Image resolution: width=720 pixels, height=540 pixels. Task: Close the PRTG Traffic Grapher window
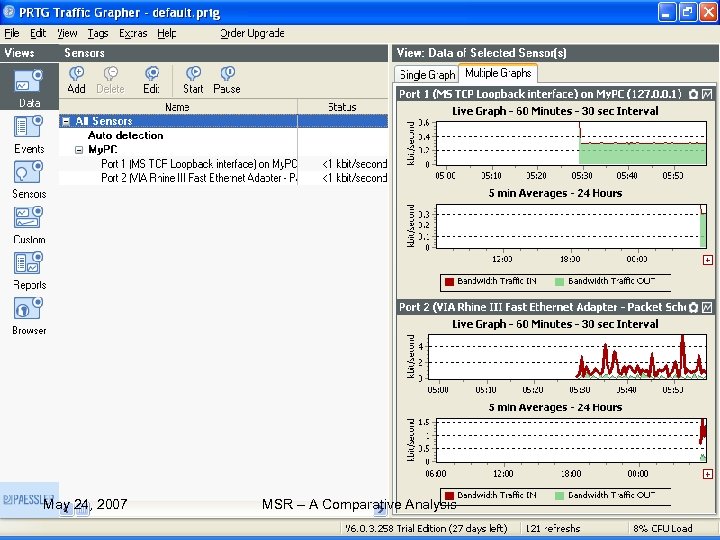tap(708, 12)
